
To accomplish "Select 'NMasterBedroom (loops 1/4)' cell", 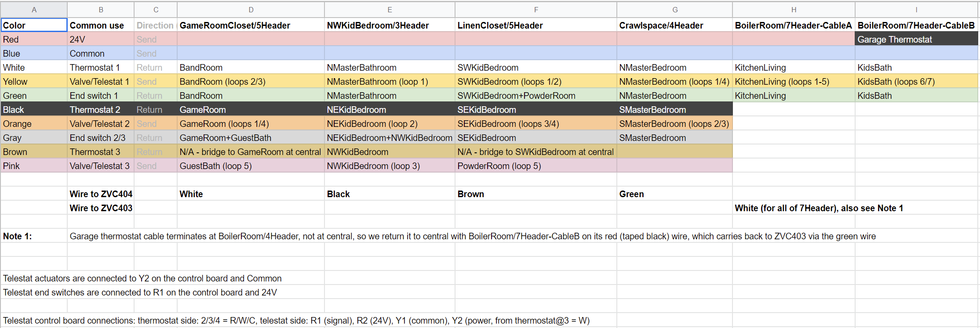I will pos(674,81).
